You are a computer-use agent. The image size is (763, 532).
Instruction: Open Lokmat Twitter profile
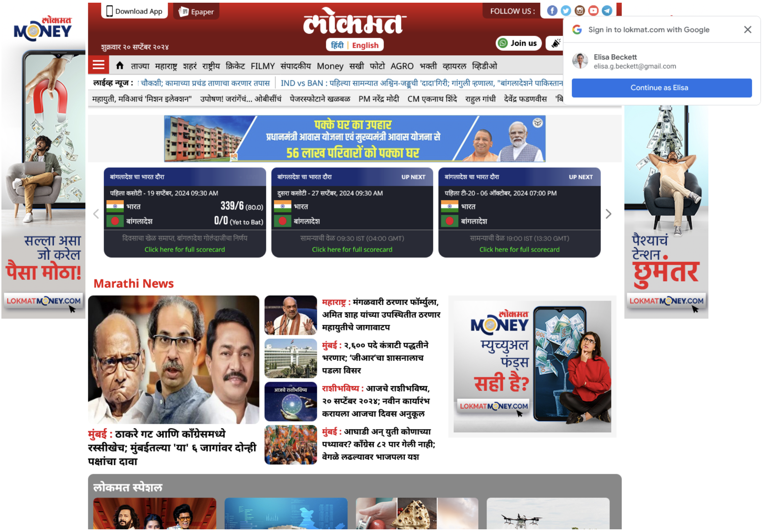point(565,10)
